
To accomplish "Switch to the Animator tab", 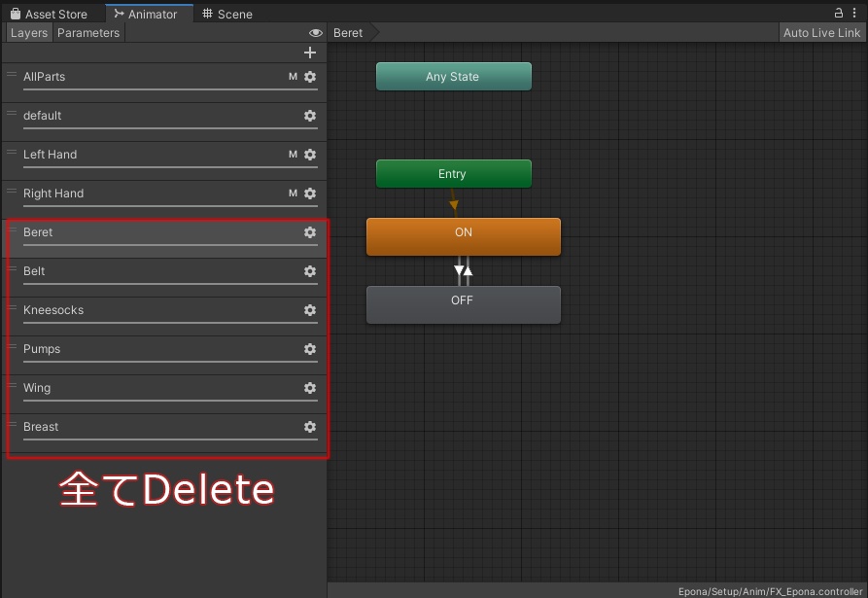I will pyautogui.click(x=147, y=14).
